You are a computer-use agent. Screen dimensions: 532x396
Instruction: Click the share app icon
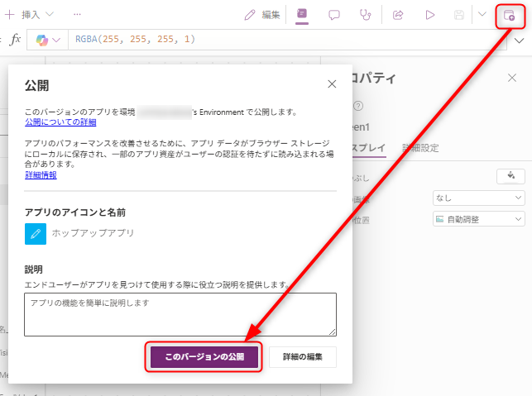(398, 15)
